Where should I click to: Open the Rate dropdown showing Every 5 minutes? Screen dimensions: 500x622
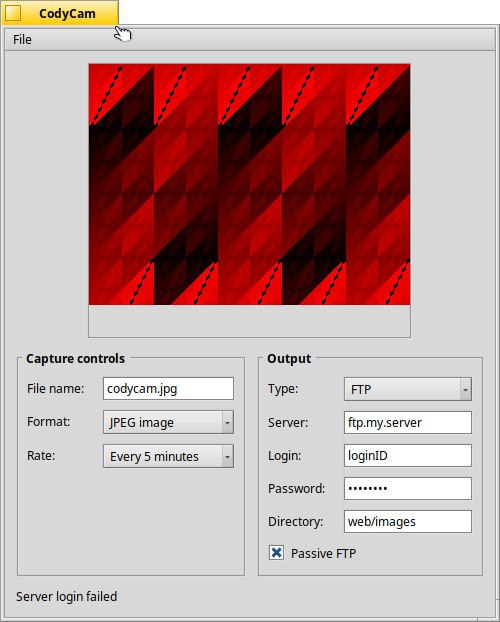click(168, 456)
